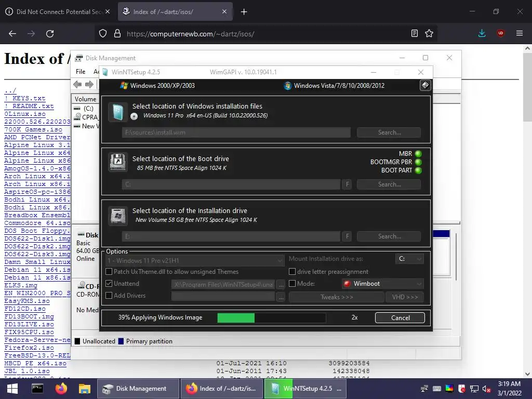Click Search for installation files location
Screen dimensions: 532x399
(x=389, y=132)
